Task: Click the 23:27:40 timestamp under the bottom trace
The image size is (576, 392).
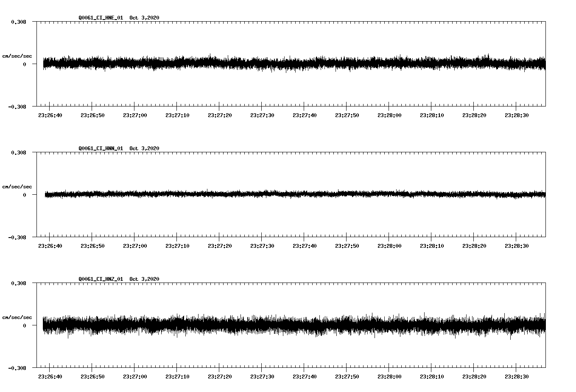Action: pyautogui.click(x=305, y=375)
